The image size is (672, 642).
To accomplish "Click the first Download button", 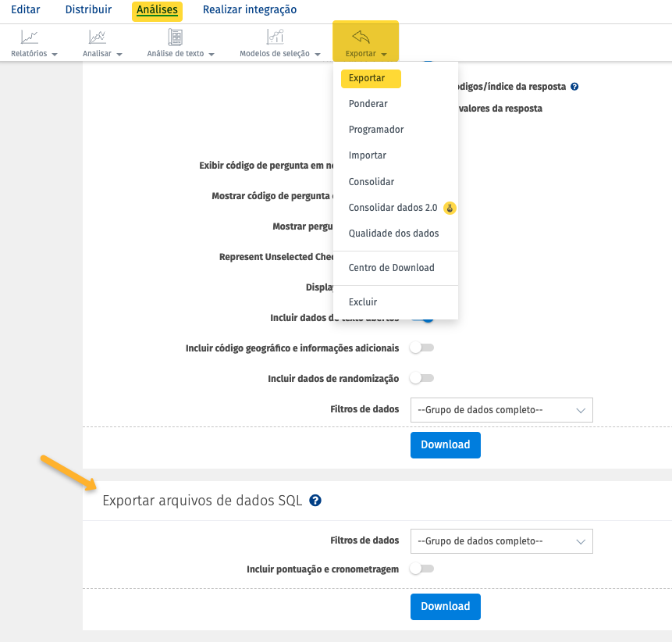I will (x=445, y=444).
